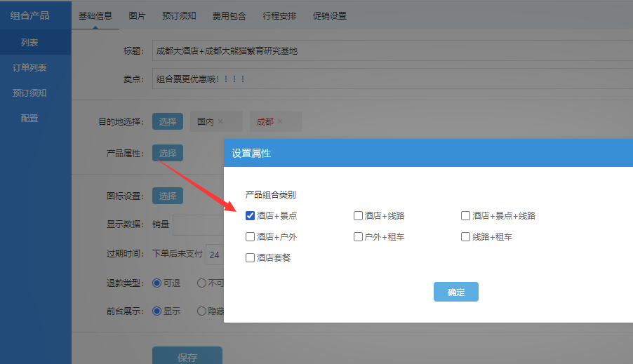Enable 酒店+景点+线路 category checkbox
Viewport: 633px width, 364px height.
coord(466,216)
